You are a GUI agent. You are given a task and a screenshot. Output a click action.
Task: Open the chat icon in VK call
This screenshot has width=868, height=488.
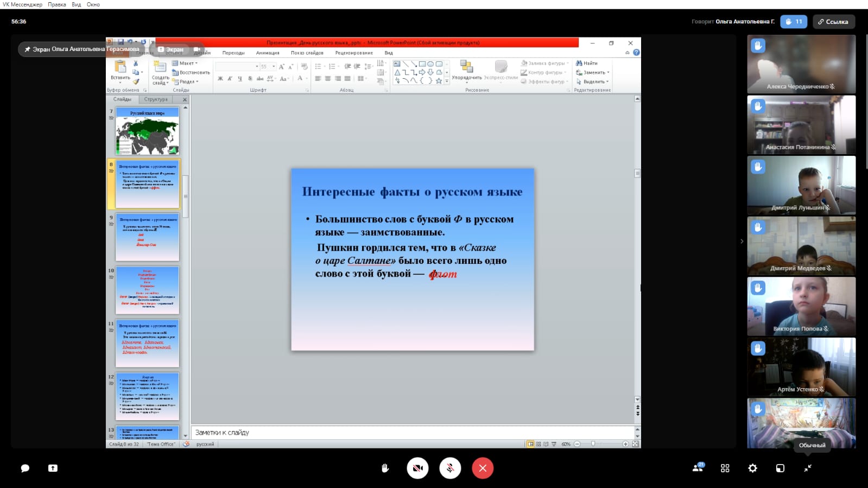pos(25,468)
